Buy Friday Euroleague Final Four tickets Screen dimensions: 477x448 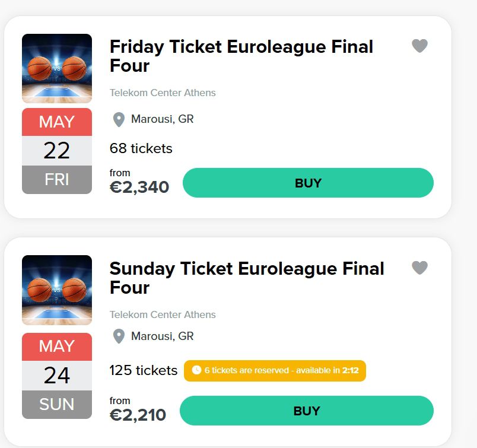[x=308, y=183]
